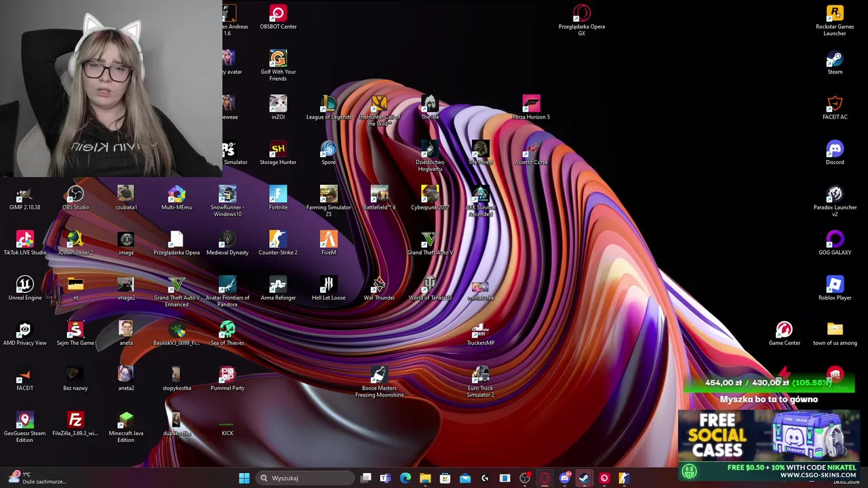Open the 'nt' folder icon
Screen dimensions: 868x488
point(75,289)
